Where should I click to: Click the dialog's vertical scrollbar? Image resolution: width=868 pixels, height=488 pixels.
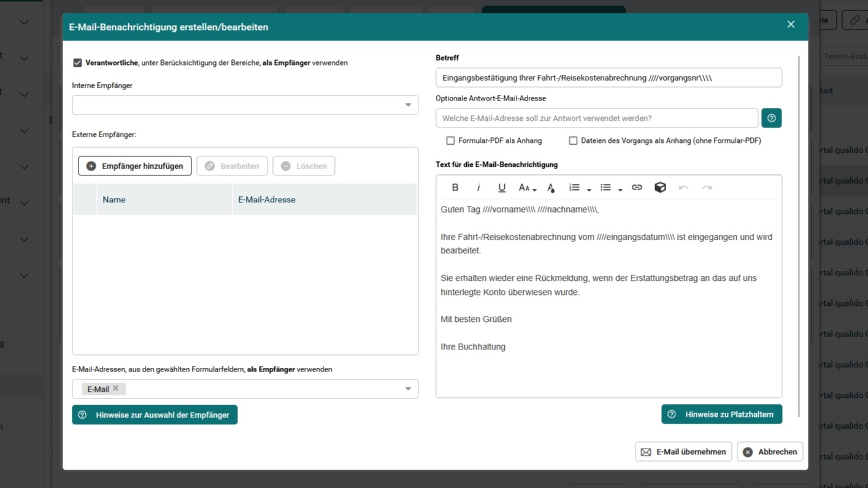tap(799, 236)
